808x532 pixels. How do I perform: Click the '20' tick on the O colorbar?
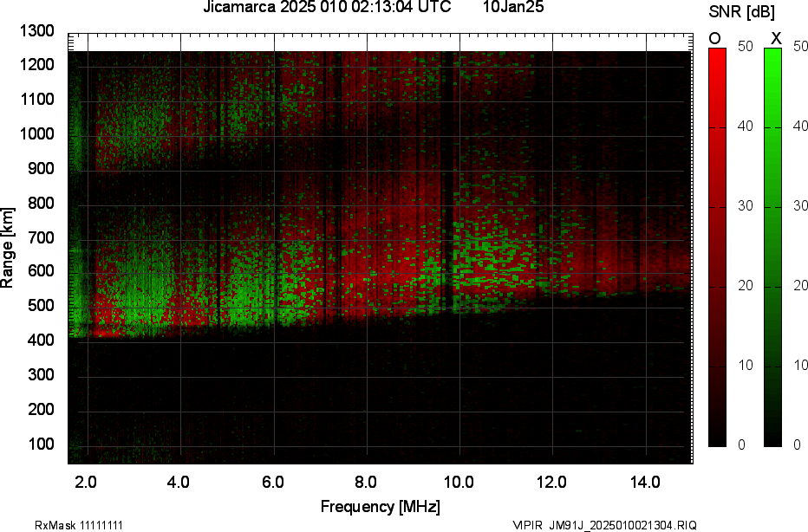745,285
